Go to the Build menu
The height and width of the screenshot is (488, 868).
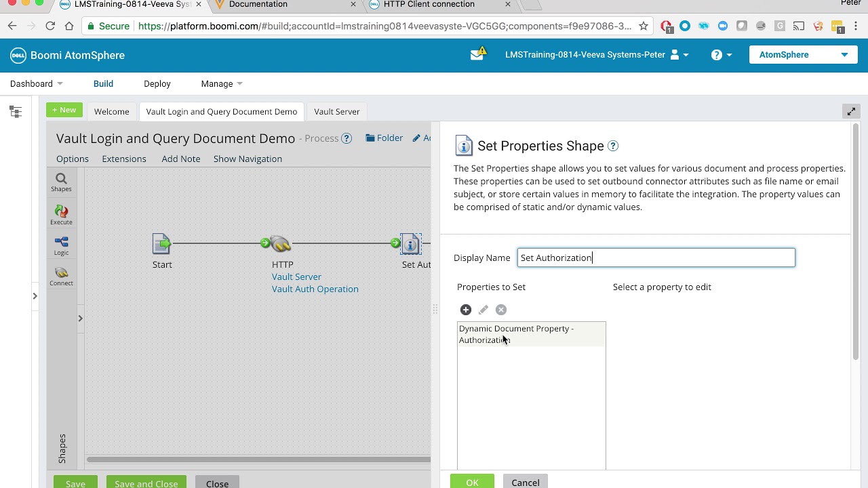tap(103, 83)
